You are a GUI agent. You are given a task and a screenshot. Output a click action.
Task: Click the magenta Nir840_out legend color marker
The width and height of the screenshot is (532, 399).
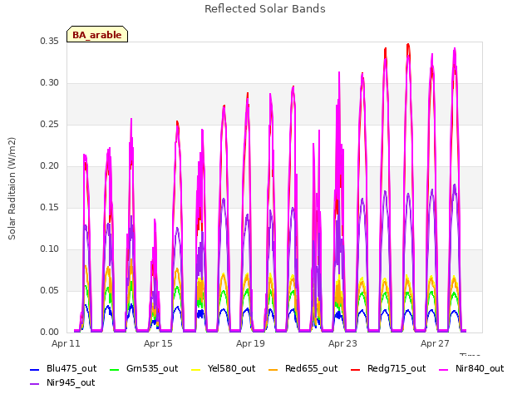point(443,369)
